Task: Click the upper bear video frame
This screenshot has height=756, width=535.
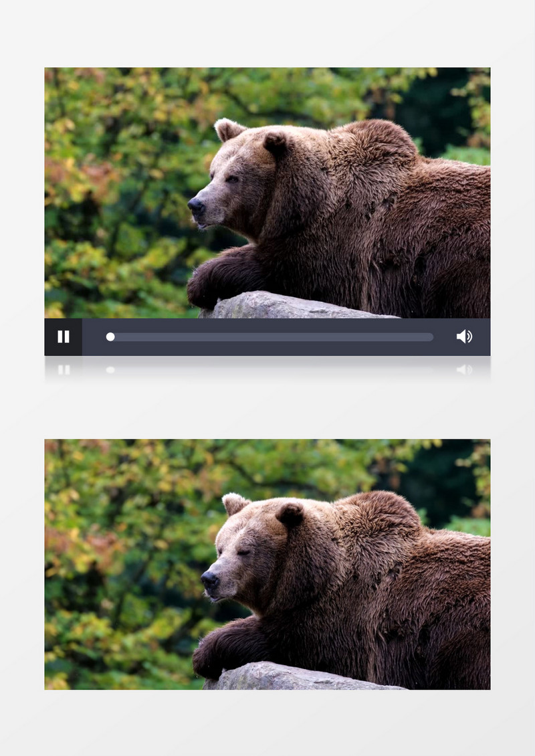Action: pos(267,193)
